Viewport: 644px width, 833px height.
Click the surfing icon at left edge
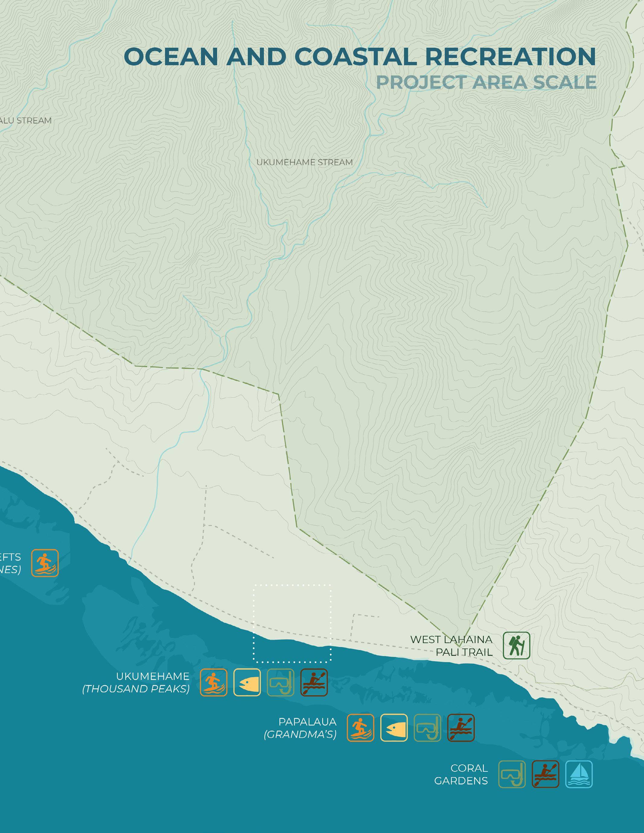(45, 563)
